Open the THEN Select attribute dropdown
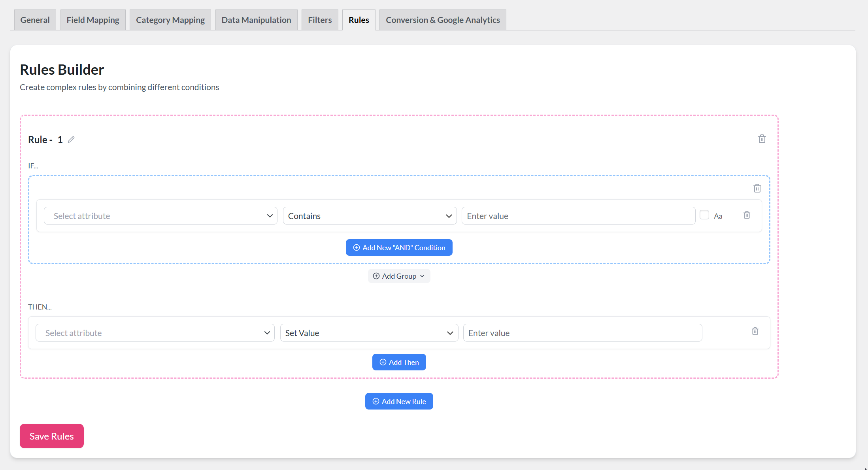This screenshot has height=470, width=868. (155, 333)
